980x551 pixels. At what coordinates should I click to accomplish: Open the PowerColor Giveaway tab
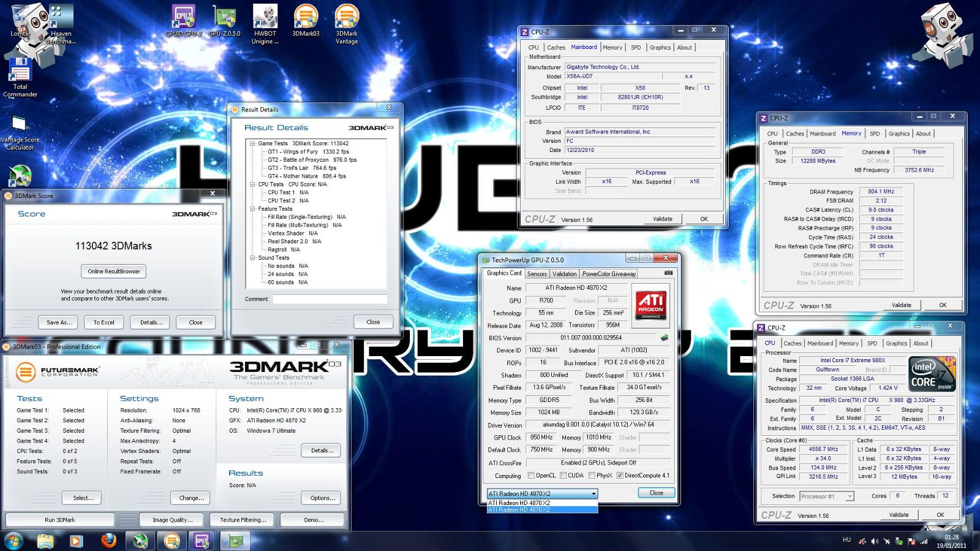click(609, 274)
